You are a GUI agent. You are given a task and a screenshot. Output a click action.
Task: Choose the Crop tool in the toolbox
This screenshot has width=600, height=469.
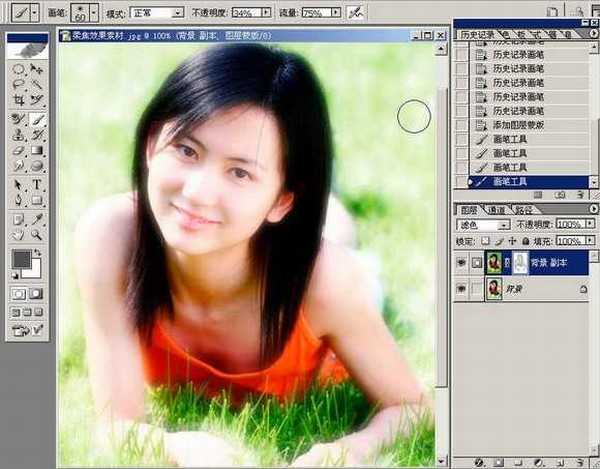pos(19,100)
